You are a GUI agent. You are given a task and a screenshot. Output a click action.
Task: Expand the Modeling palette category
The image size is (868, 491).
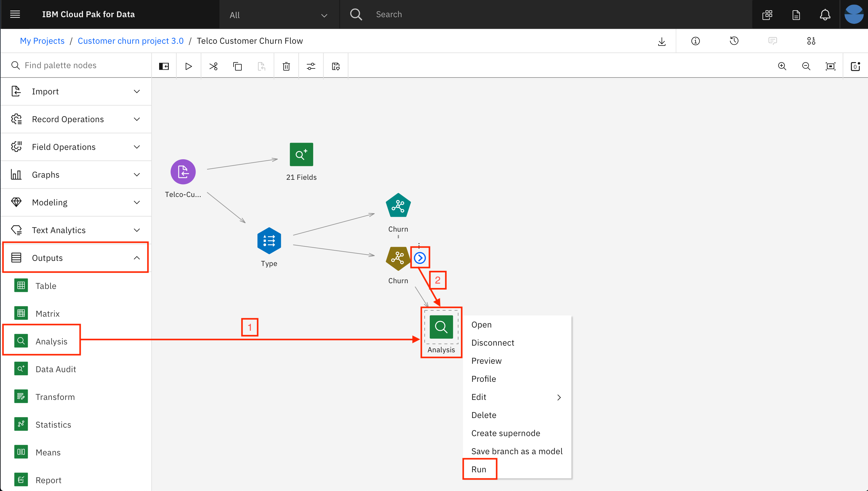pos(76,202)
